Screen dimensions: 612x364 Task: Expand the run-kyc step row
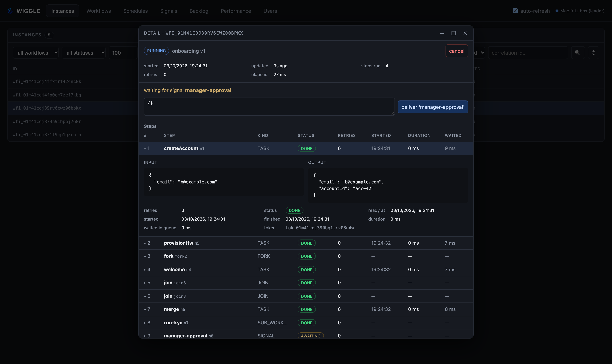[306, 323]
